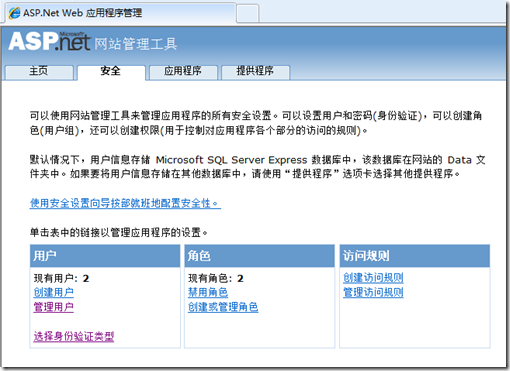Click the 访问规则 table header

[415, 256]
